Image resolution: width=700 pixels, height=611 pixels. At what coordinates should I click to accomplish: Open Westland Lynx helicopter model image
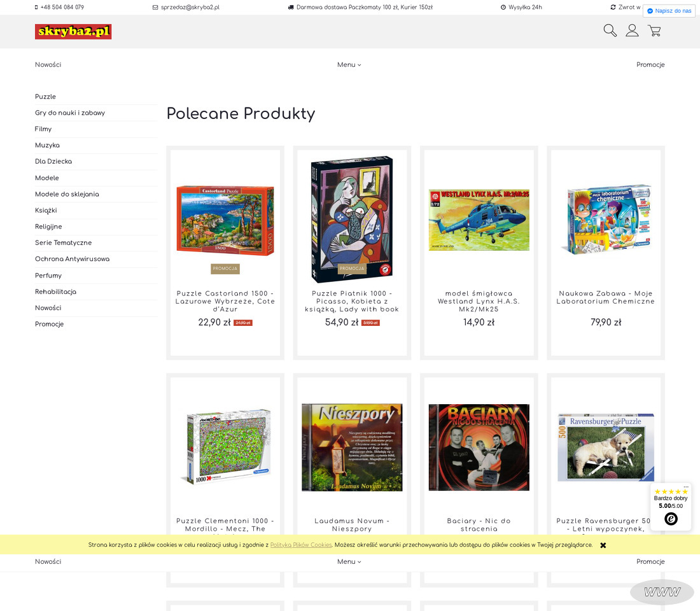pos(479,220)
